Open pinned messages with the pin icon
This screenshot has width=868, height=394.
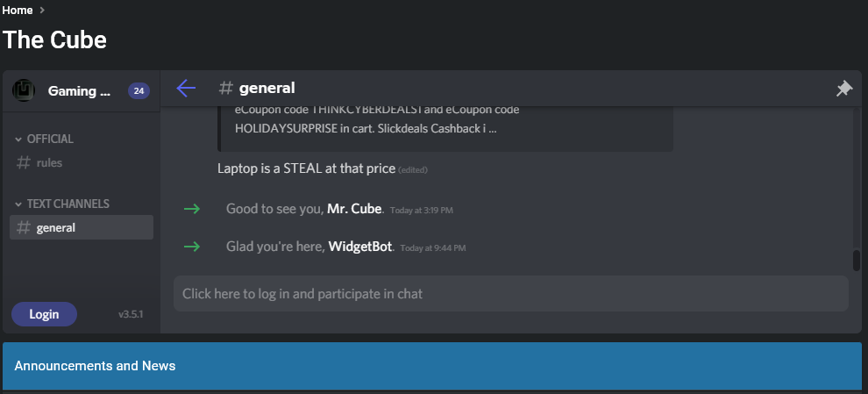[x=843, y=88]
